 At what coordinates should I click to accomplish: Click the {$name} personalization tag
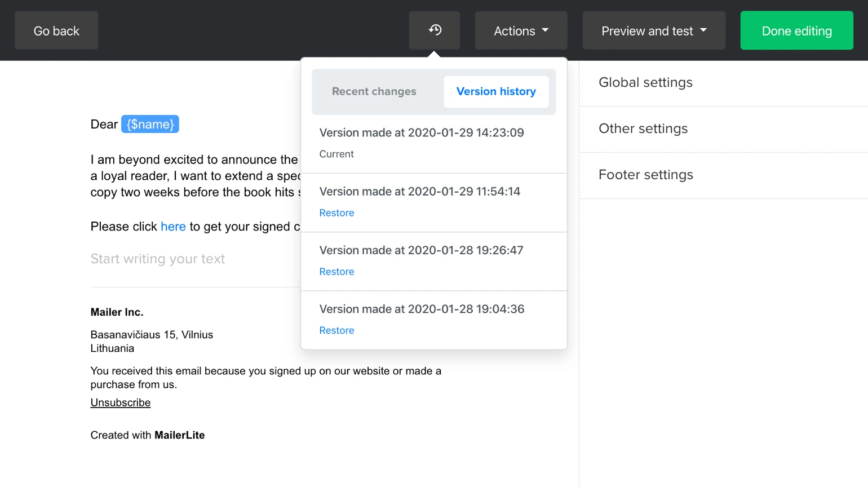click(x=150, y=124)
